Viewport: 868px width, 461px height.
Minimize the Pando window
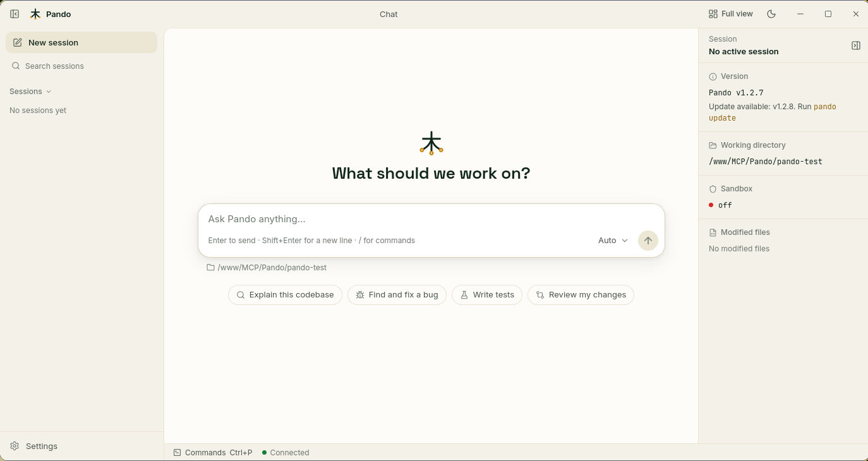click(800, 14)
